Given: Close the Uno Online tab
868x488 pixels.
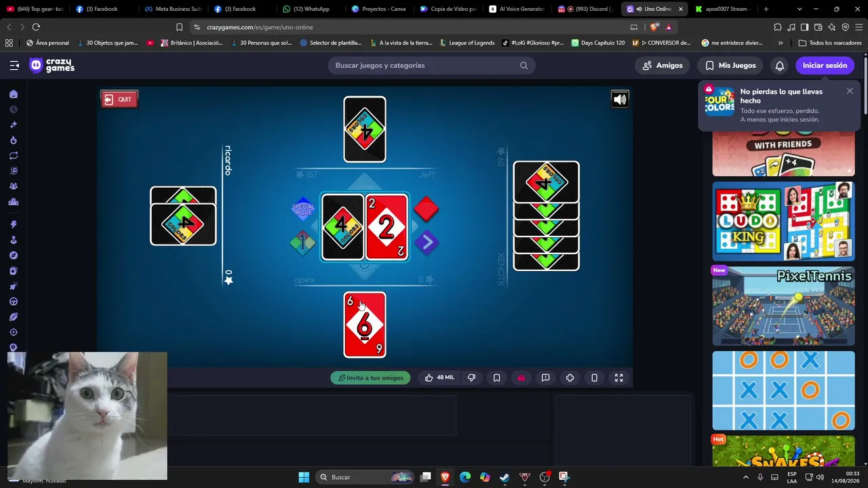Looking at the screenshot, I should tap(680, 9).
